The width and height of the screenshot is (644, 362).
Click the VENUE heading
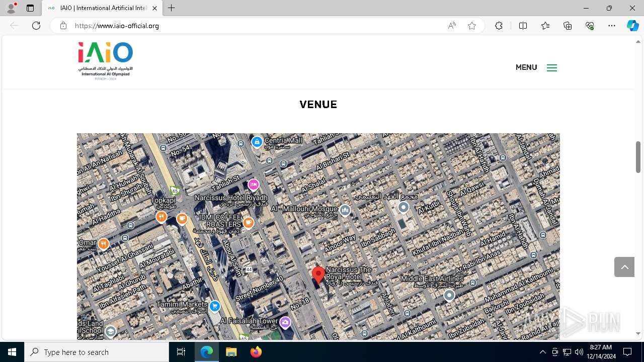(318, 105)
